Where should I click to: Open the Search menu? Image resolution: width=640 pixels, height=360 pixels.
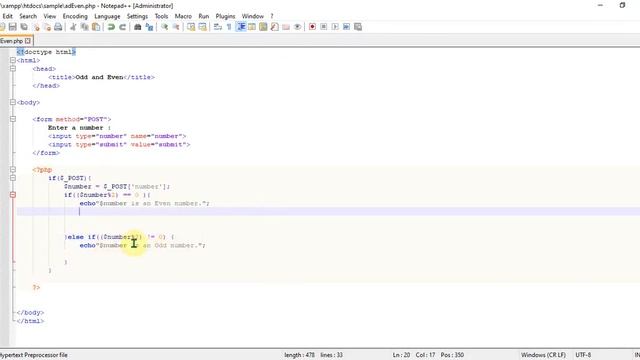[x=28, y=16]
